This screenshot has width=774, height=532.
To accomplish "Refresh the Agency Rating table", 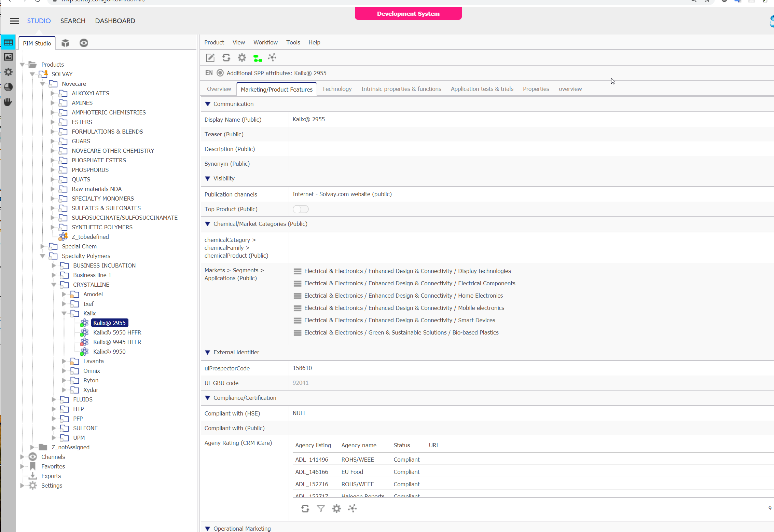I will (305, 509).
